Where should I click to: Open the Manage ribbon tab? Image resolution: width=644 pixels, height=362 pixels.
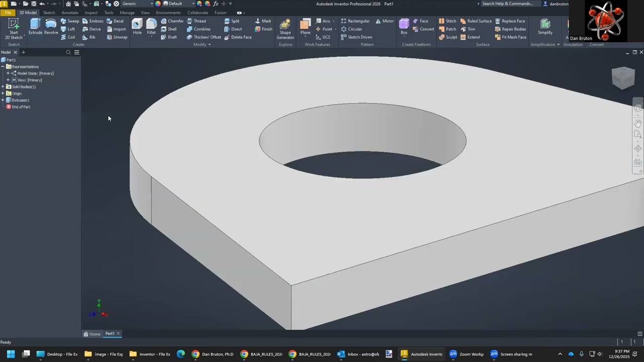tap(127, 13)
